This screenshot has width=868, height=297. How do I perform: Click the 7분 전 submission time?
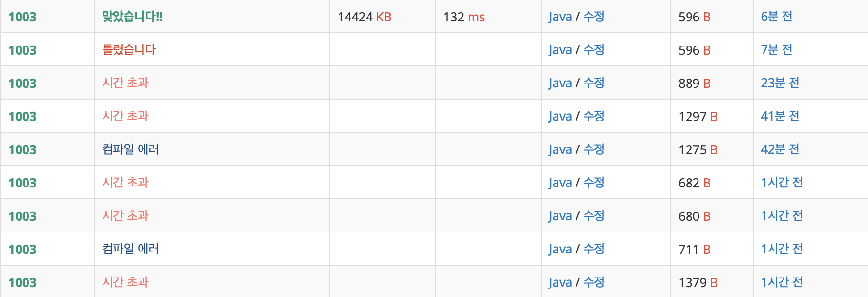pyautogui.click(x=776, y=50)
